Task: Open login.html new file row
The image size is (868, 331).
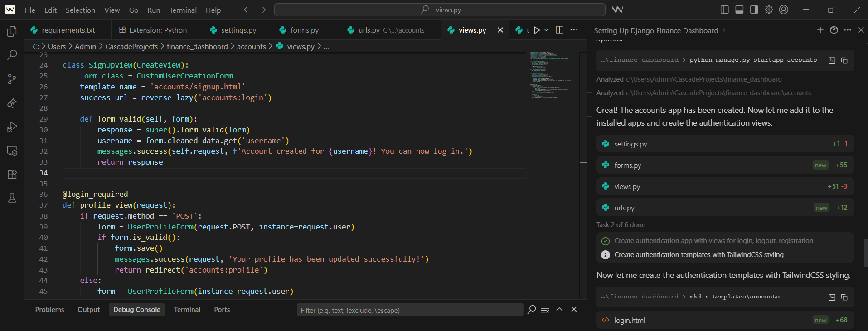Action: (x=725, y=320)
